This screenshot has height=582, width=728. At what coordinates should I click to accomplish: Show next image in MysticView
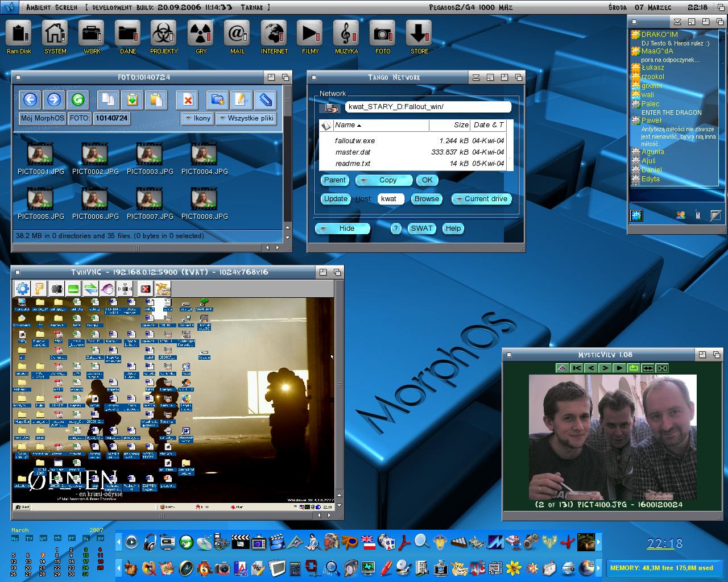[605, 368]
